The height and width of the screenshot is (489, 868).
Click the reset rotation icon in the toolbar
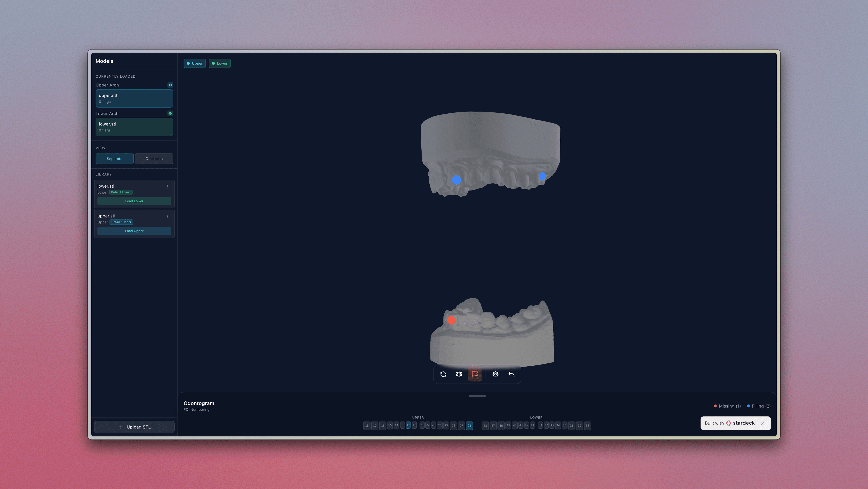[x=443, y=374]
